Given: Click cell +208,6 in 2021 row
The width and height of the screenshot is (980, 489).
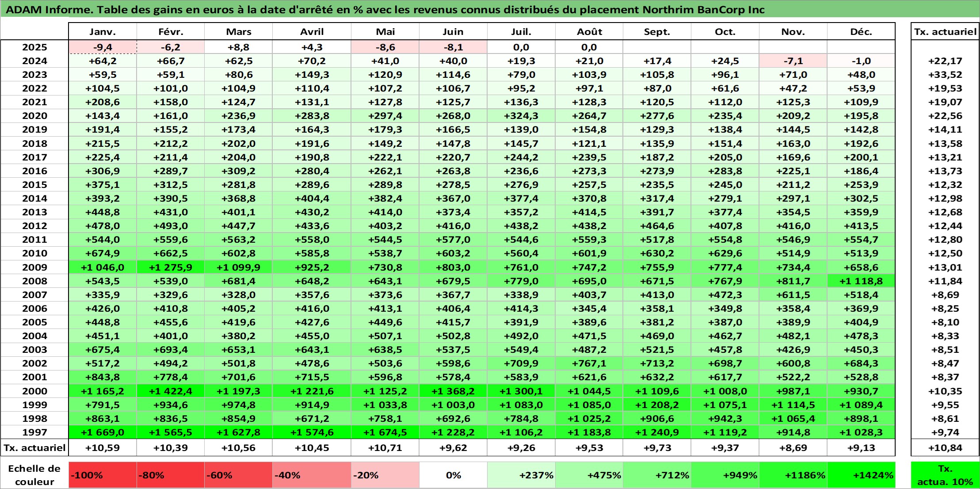Looking at the screenshot, I should (103, 102).
